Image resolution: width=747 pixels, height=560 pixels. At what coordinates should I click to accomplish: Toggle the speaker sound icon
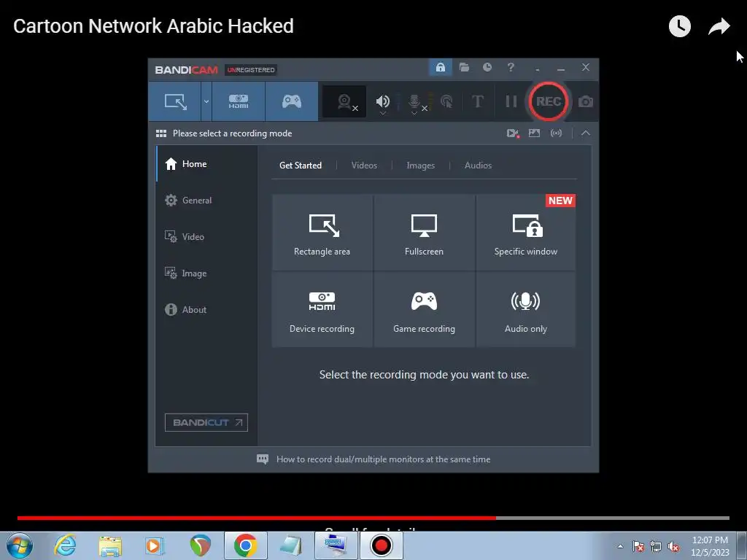point(382,101)
